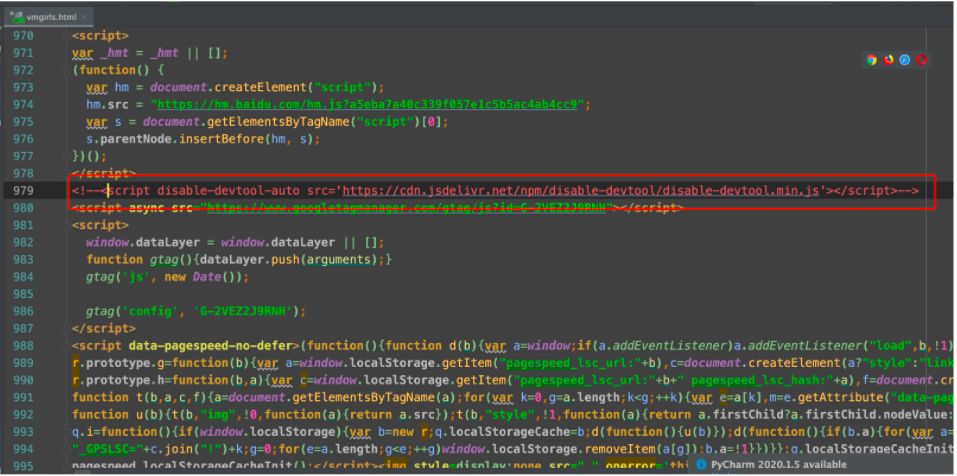The image size is (957, 476).
Task: Click 'r.prototype.h=function(b,a)' on line 990
Action: point(168,380)
